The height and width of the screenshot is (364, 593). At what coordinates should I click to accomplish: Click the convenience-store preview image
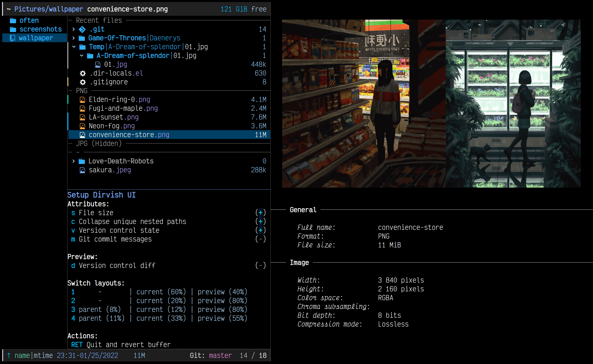click(x=431, y=104)
